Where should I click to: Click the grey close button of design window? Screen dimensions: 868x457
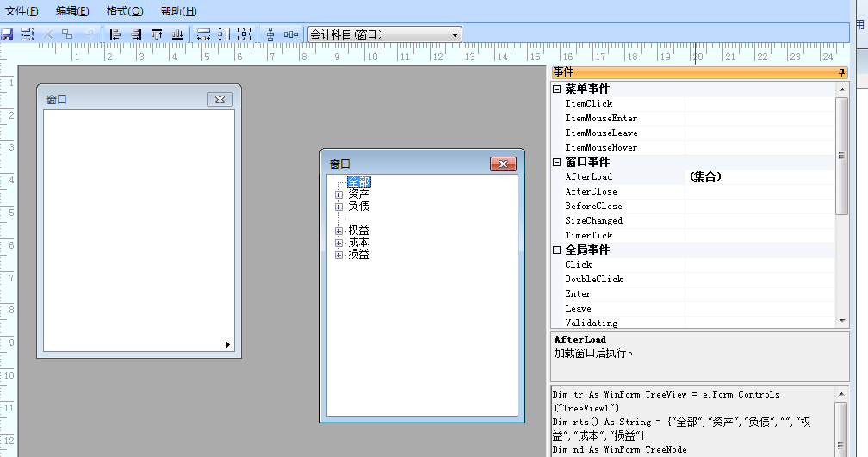coord(220,100)
